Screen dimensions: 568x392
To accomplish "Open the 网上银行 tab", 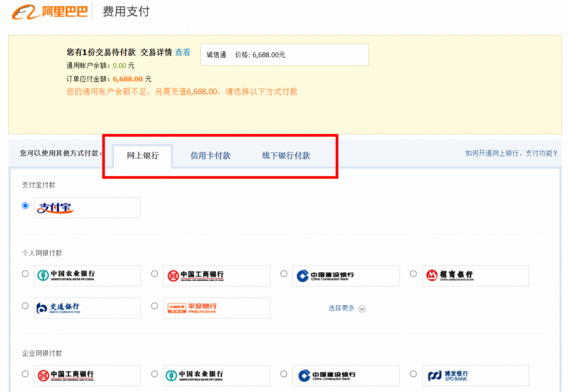I will (x=143, y=156).
